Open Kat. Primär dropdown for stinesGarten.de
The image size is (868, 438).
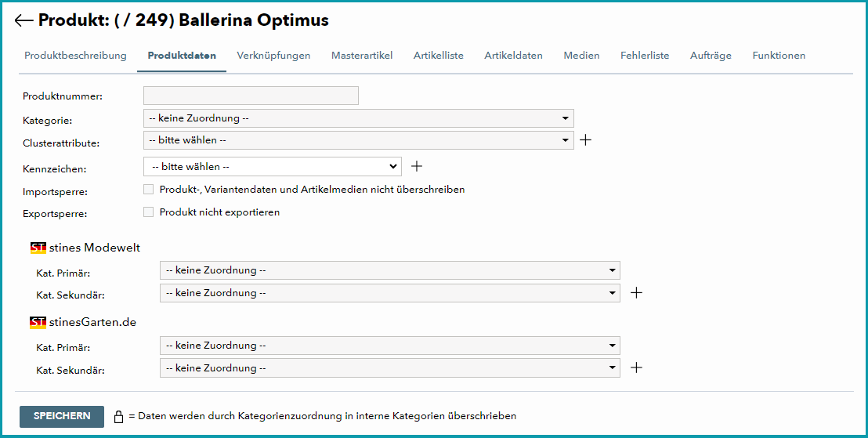(x=389, y=346)
